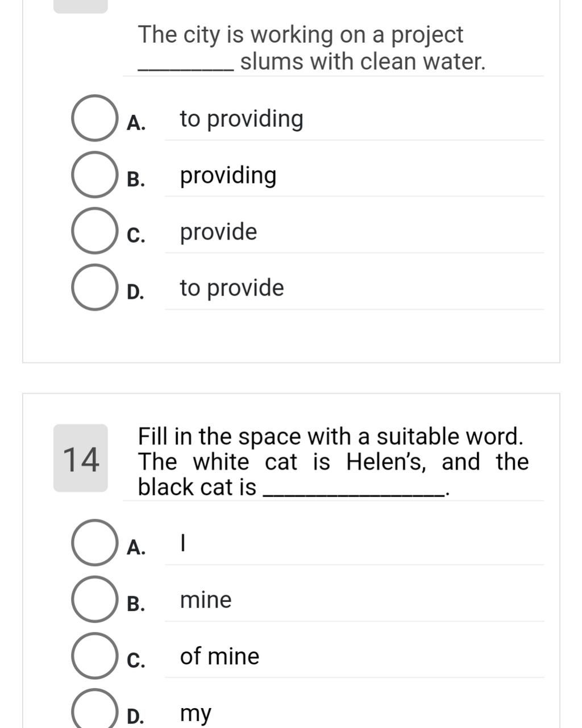Click the 'my' answer text
Image resolution: width=582 pixels, height=728 pixels.
[196, 713]
